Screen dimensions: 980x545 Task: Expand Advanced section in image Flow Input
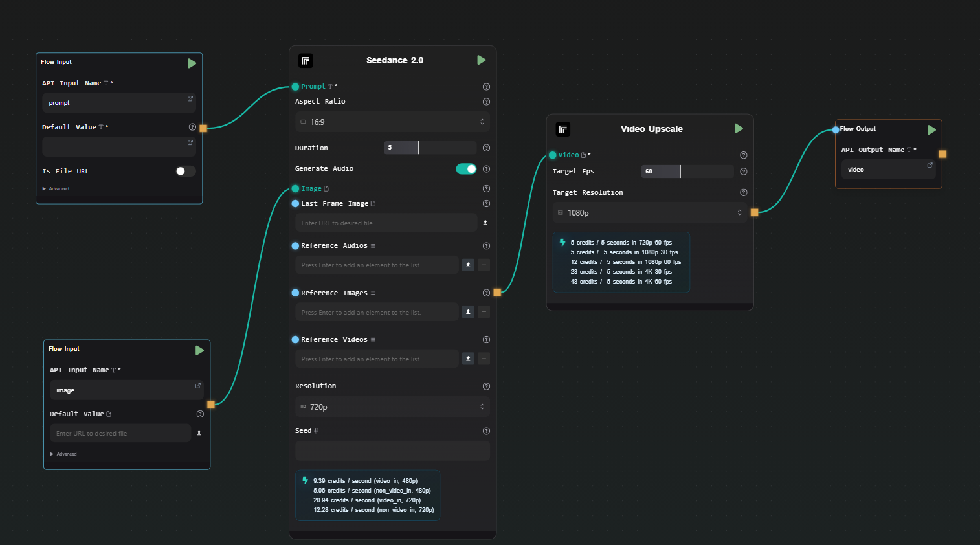pyautogui.click(x=64, y=454)
